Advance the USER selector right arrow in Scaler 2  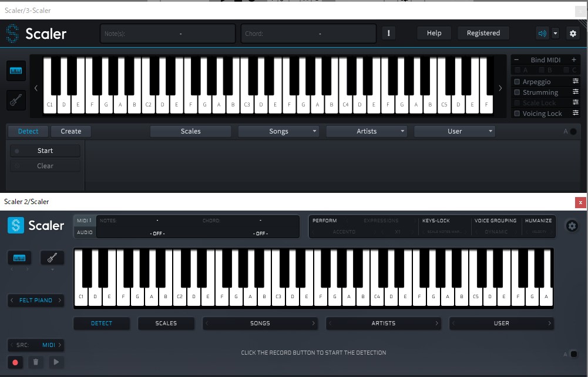coord(550,323)
